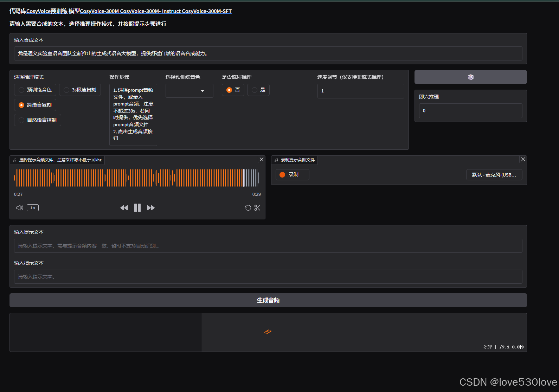Remove the uploaded prompt audio file

262,159
